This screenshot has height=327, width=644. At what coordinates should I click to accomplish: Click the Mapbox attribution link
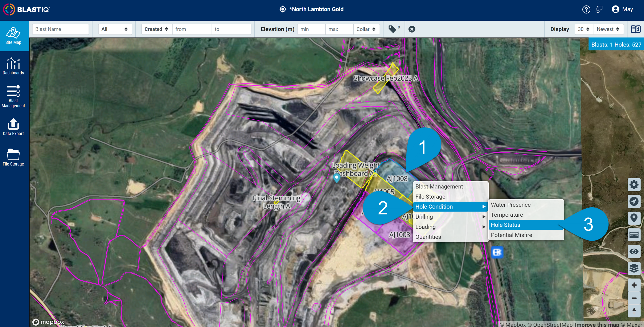point(513,324)
